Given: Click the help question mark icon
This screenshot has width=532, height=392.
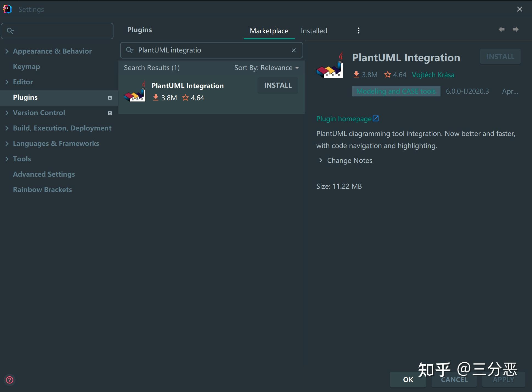Looking at the screenshot, I should [10, 380].
